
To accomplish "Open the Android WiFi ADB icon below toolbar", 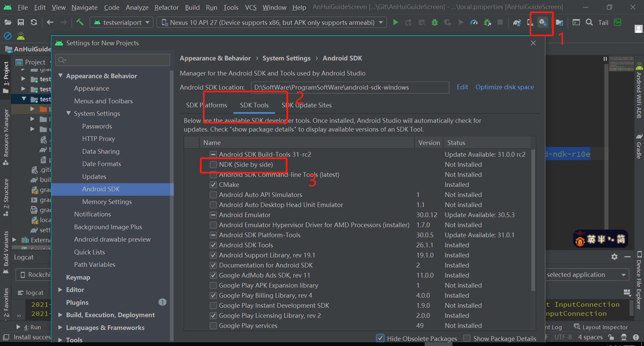I will click(x=20, y=36).
